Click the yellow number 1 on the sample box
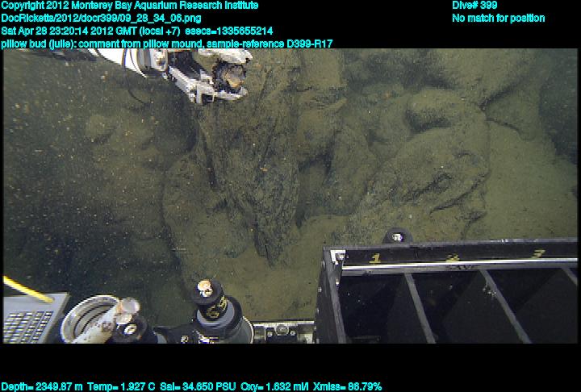Screen dimensions: 581x392 pos(374,258)
